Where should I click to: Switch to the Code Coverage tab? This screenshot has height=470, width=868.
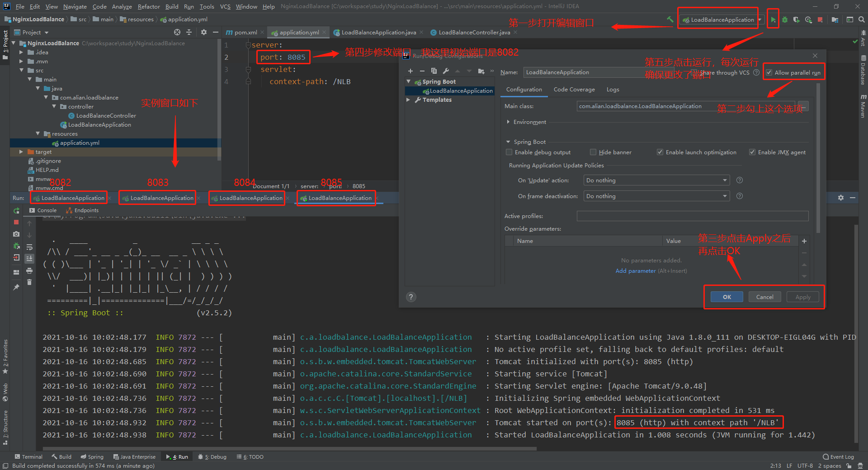[x=574, y=90]
